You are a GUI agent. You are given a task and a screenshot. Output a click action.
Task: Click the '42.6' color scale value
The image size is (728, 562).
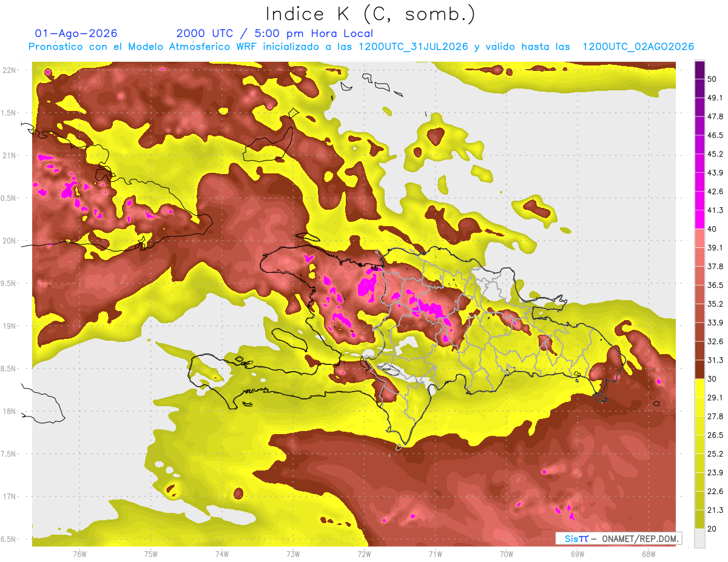[x=715, y=192]
